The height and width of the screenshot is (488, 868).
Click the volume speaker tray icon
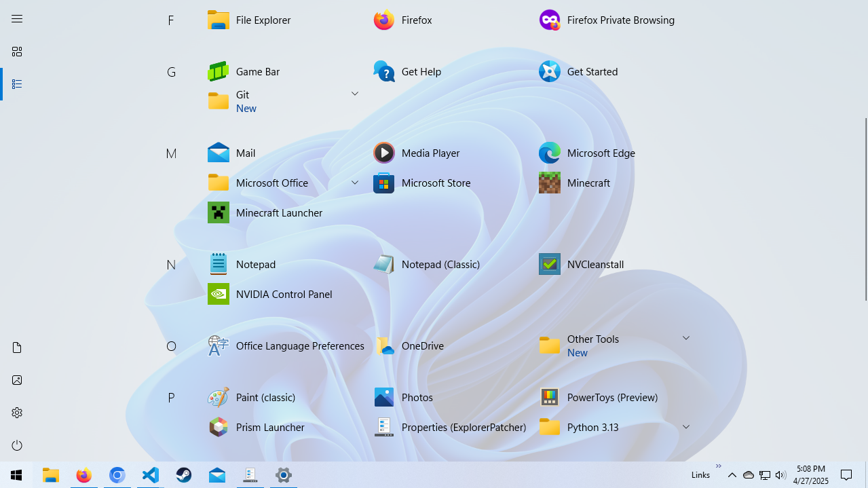780,475
